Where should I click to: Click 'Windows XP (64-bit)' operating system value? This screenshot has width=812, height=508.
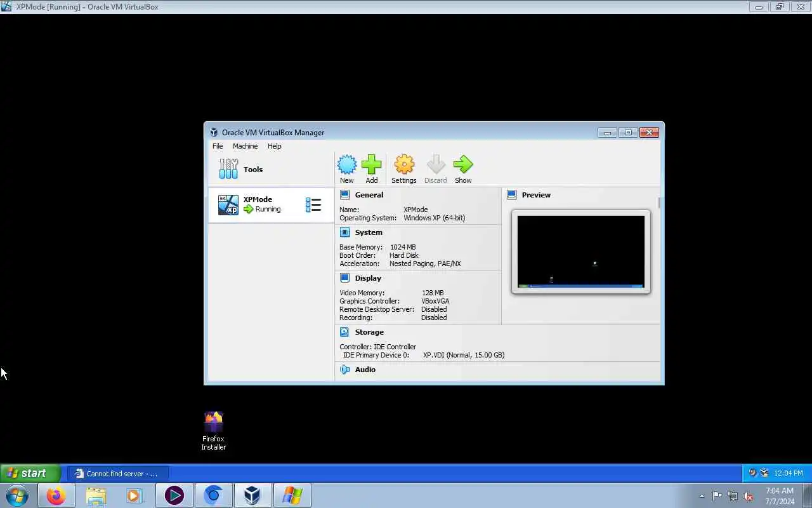[435, 218]
